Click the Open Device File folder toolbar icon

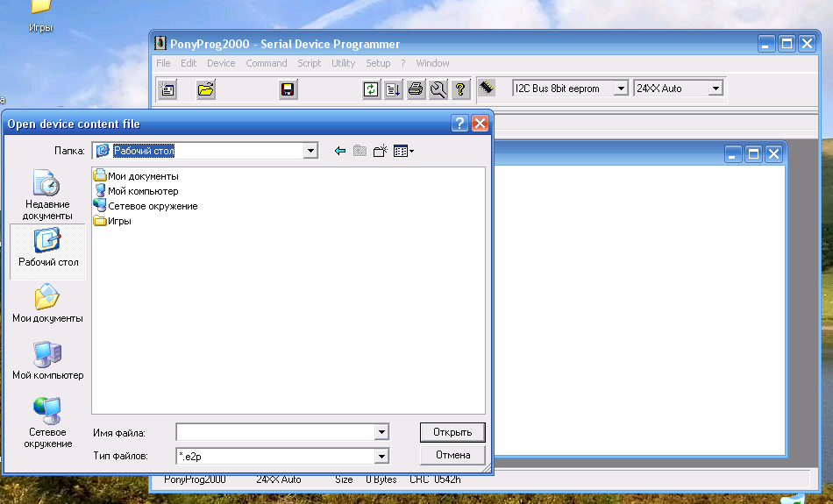205,89
